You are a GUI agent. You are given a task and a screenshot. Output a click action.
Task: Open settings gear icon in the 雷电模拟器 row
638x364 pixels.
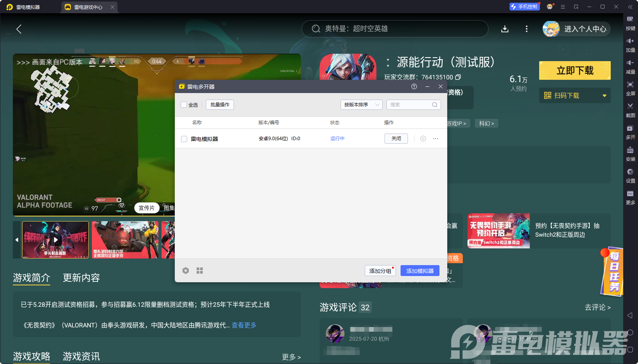click(423, 139)
